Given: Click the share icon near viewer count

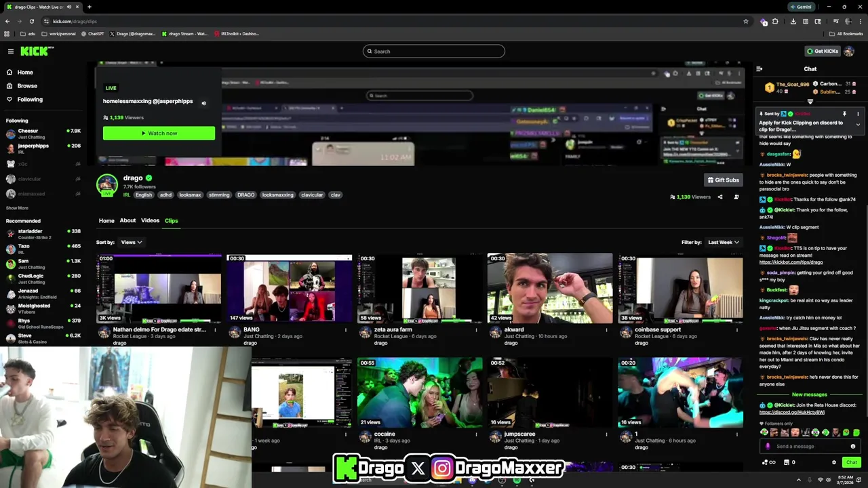Looking at the screenshot, I should coord(720,197).
